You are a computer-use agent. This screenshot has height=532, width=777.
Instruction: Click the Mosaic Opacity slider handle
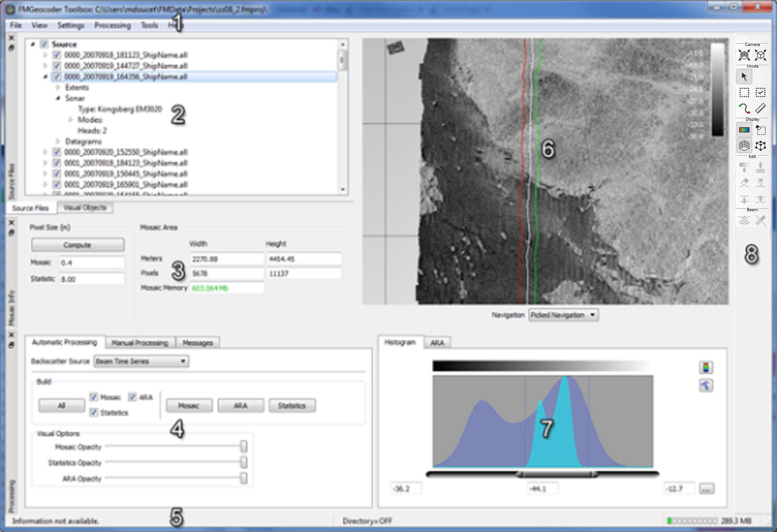click(x=243, y=446)
